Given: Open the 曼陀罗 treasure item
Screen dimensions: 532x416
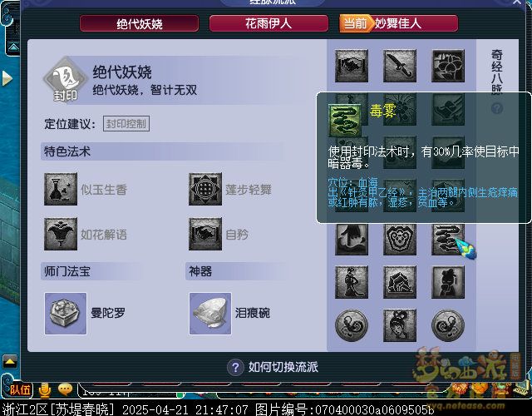Looking at the screenshot, I should pyautogui.click(x=66, y=314).
